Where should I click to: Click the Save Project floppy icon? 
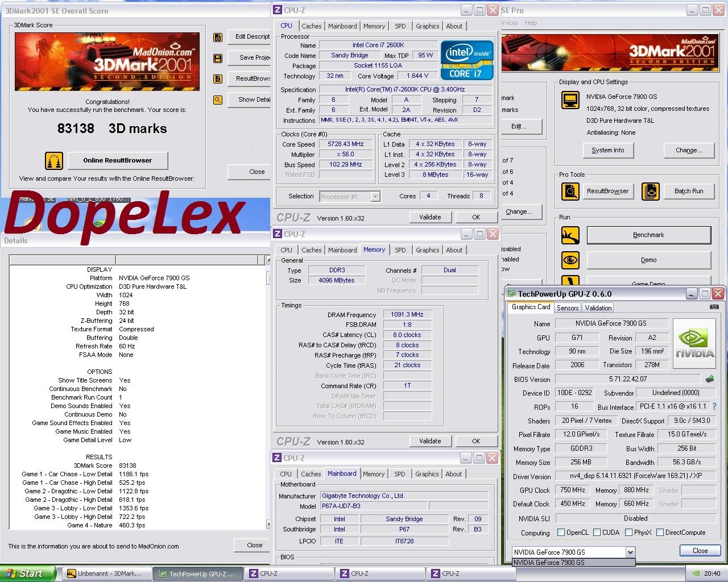(217, 58)
